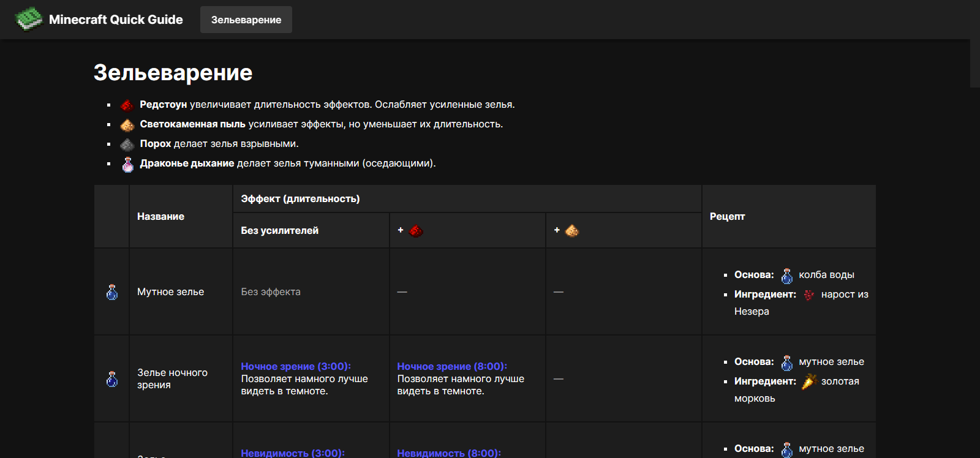Click the золотая морковь ingredient text
The width and height of the screenshot is (980, 458).
796,389
